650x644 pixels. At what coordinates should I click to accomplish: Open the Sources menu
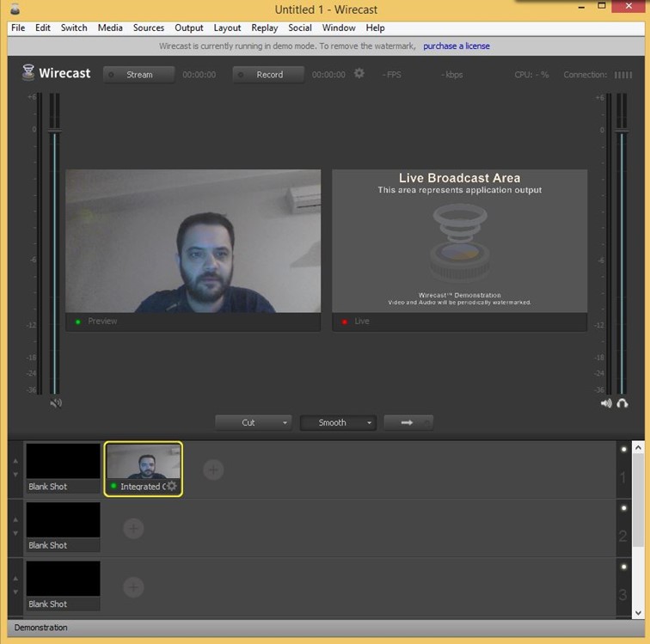[149, 28]
